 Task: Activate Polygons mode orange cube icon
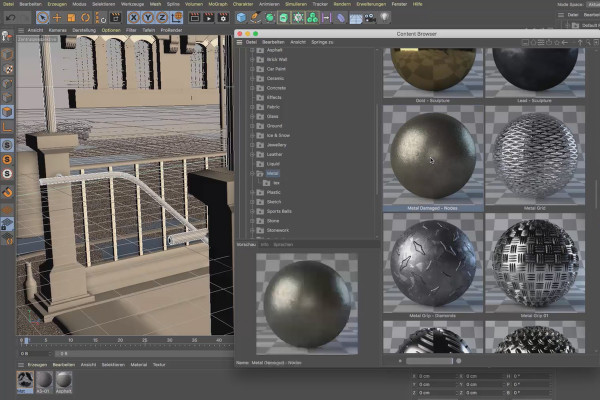(8, 112)
